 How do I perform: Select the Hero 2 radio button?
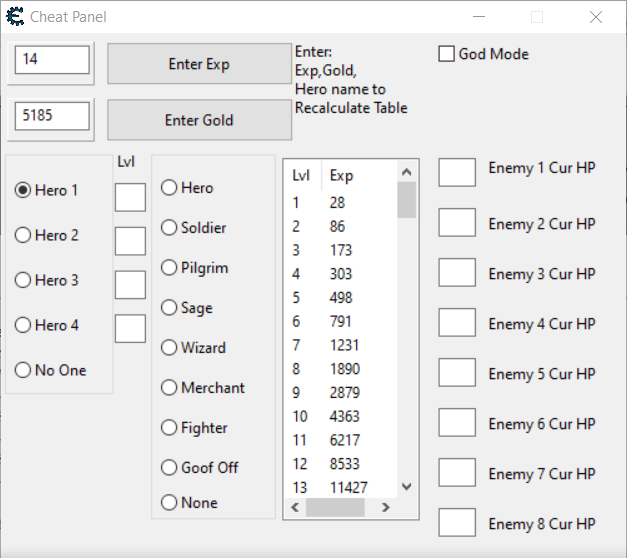23,235
